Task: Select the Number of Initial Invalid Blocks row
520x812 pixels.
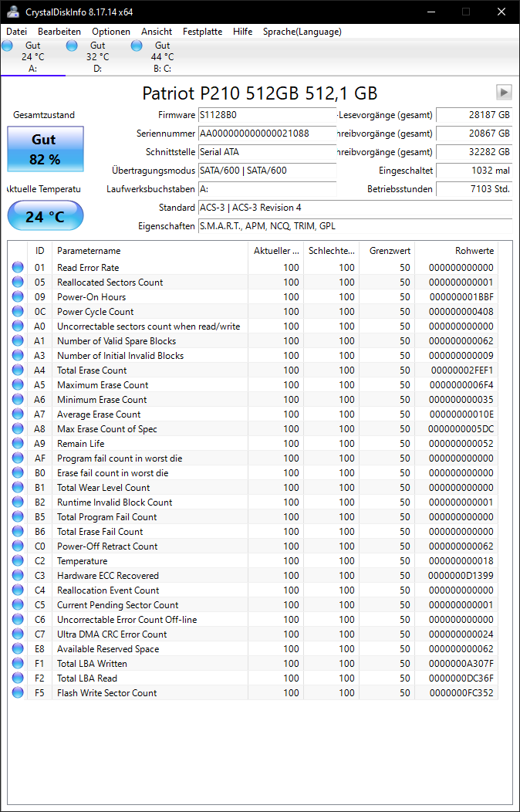Action: 253,356
